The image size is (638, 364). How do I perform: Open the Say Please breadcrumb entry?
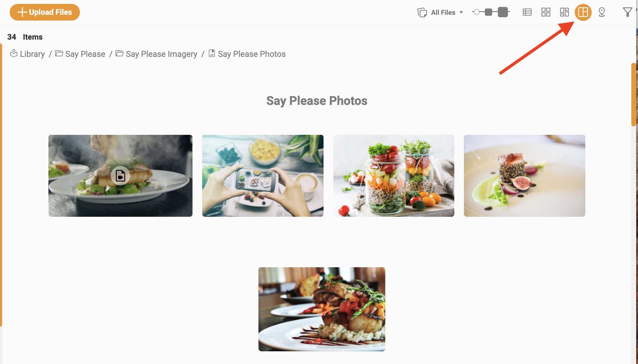coord(85,54)
